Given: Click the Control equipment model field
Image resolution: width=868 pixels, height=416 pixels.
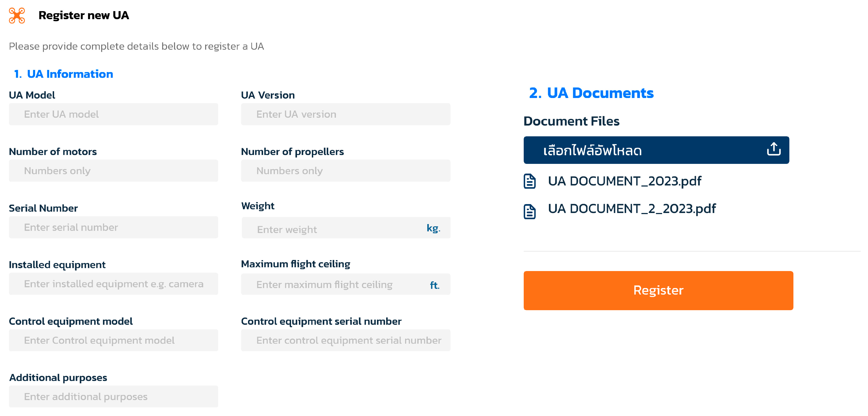Looking at the screenshot, I should (113, 340).
